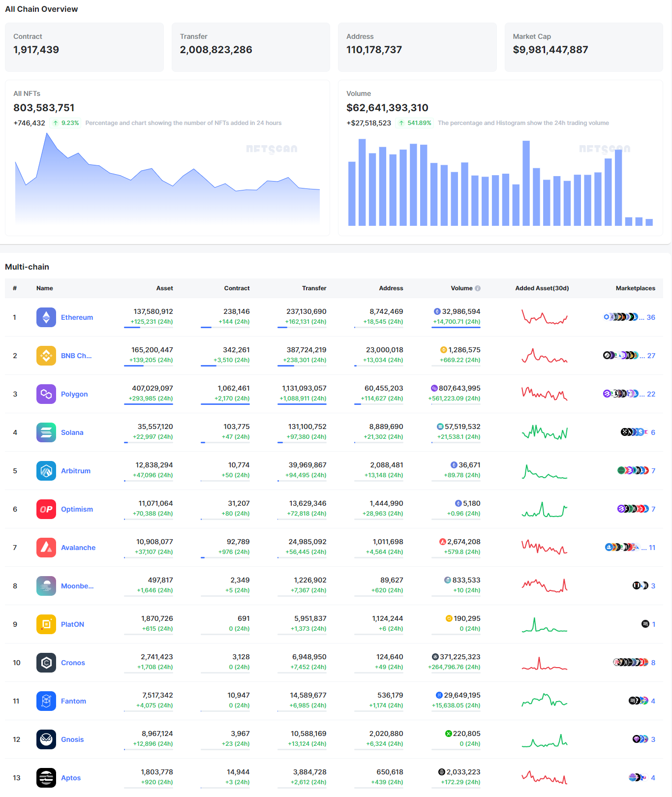Click the BNB Chain logo icon
The width and height of the screenshot is (672, 797).
pyautogui.click(x=46, y=356)
